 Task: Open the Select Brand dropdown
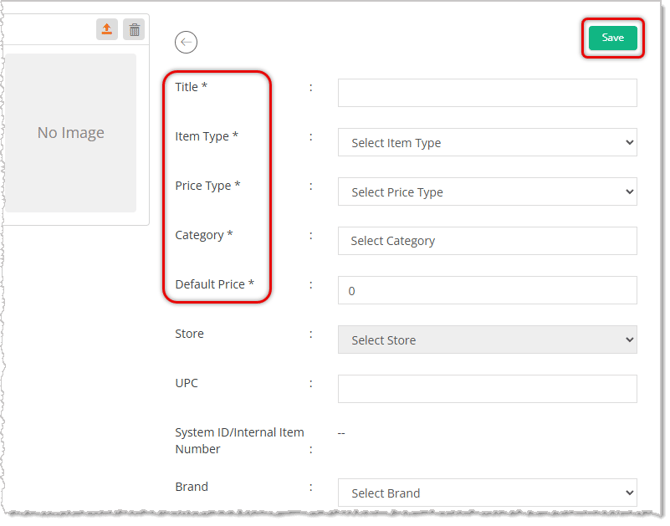click(488, 493)
